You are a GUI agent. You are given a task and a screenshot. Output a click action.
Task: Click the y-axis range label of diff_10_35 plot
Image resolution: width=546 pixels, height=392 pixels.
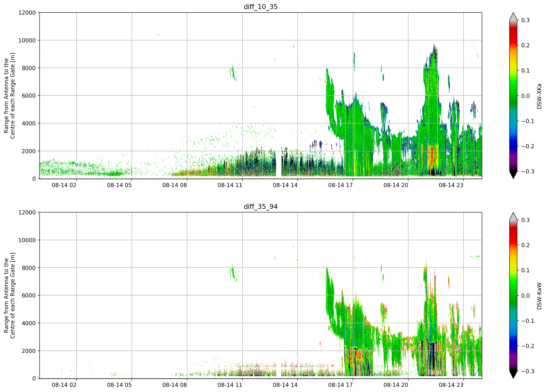click(x=9, y=96)
